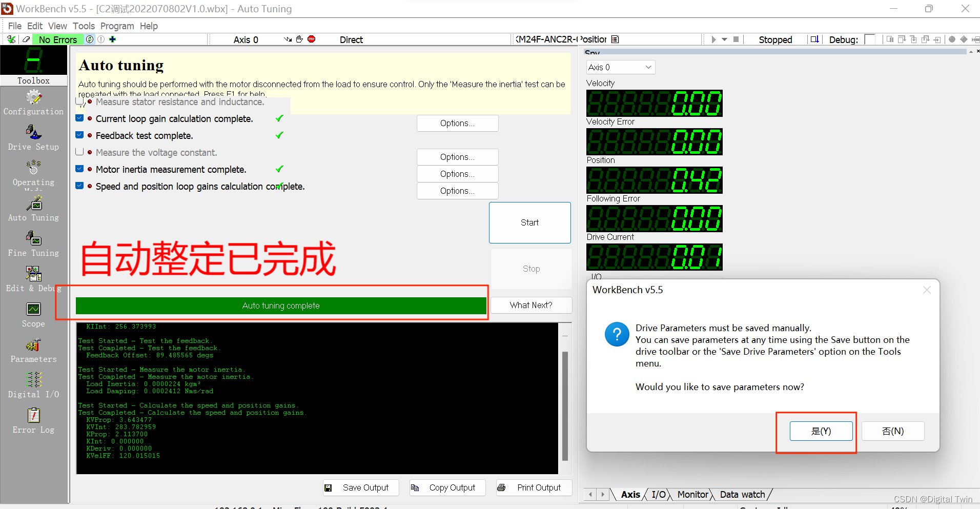Uncheck Speed and position loop gains checkbox
Screen dimensions: 980x509
79,186
